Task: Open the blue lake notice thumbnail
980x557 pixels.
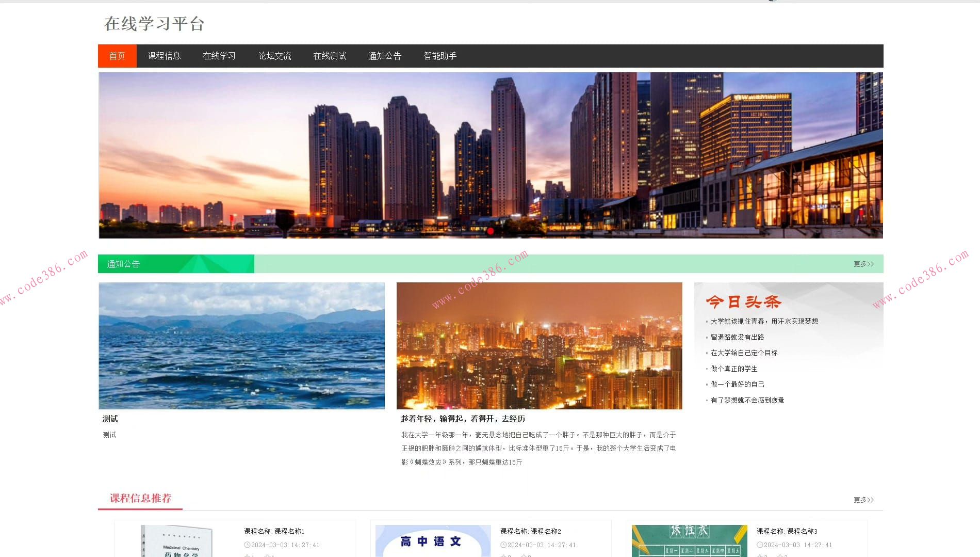Action: tap(241, 346)
